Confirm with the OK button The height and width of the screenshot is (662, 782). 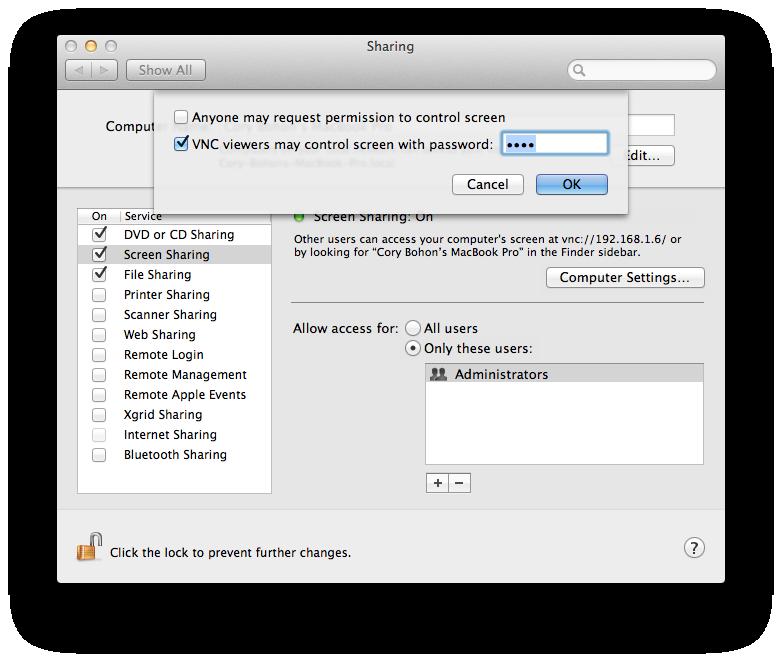(x=572, y=184)
